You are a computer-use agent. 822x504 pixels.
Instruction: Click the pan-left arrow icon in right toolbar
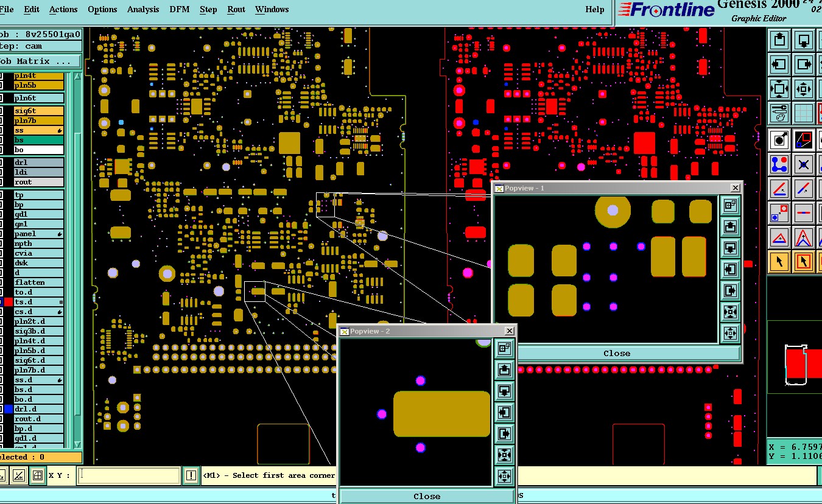click(x=779, y=64)
